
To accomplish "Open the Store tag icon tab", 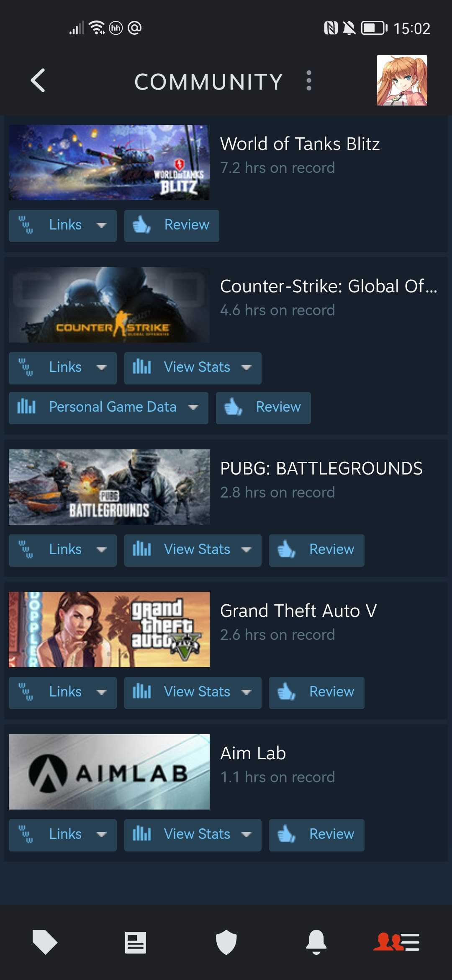I will click(x=45, y=942).
